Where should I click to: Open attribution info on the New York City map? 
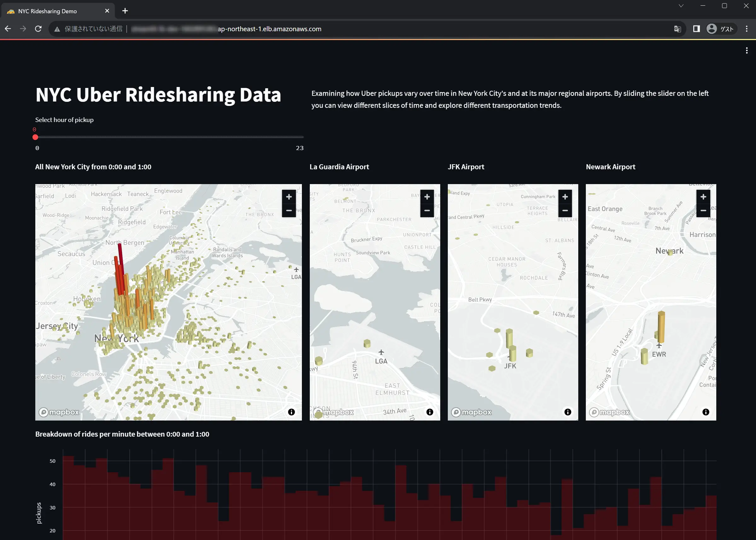[291, 412]
